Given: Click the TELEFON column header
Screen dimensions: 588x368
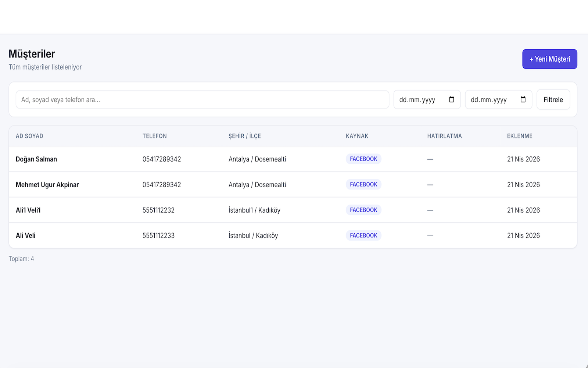Looking at the screenshot, I should coord(154,136).
